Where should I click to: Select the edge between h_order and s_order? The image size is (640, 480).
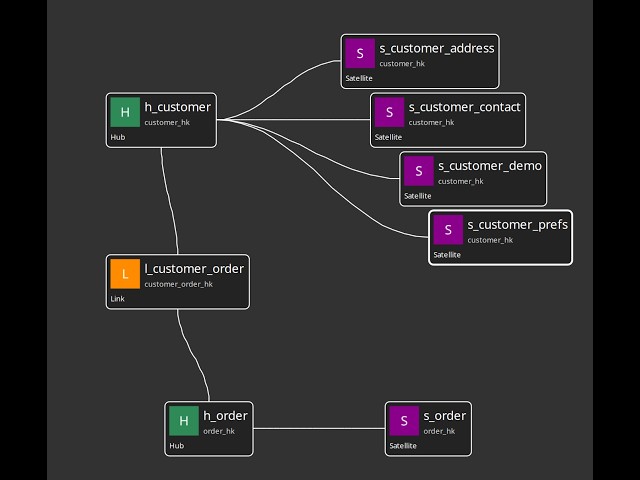pyautogui.click(x=319, y=429)
